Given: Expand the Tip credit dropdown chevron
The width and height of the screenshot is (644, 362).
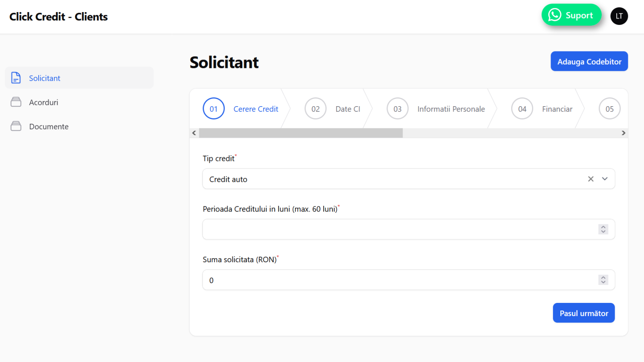Looking at the screenshot, I should [x=605, y=179].
